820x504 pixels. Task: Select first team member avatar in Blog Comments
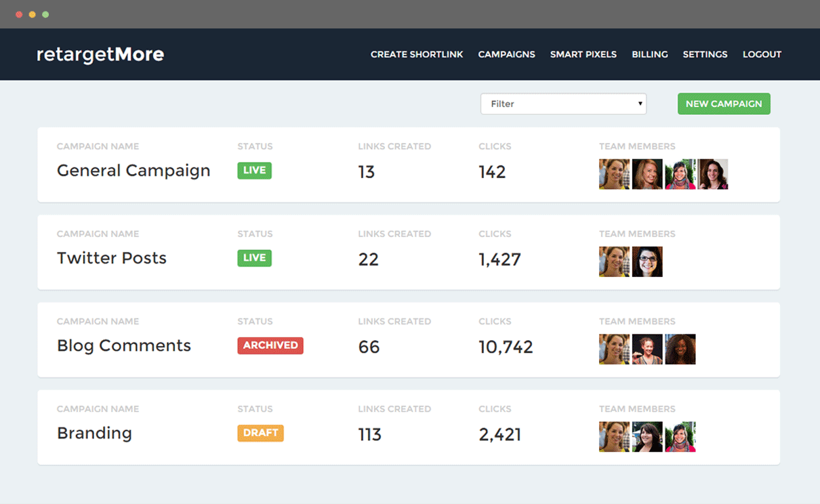614,350
